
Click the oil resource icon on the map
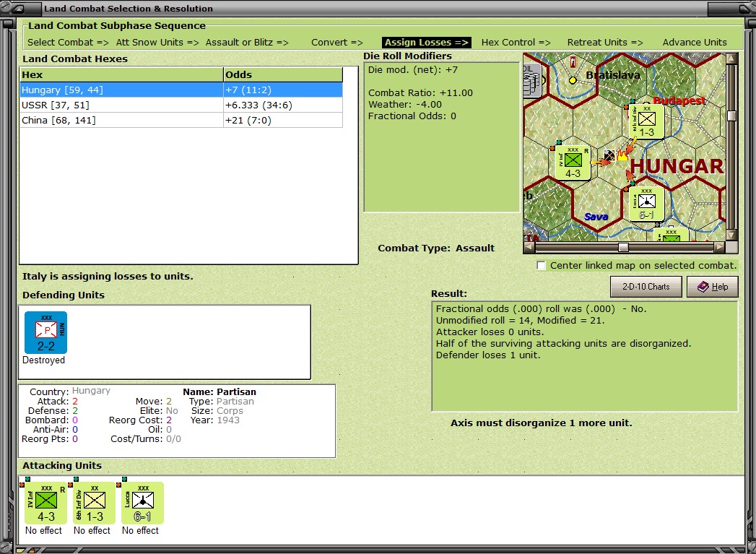point(531,81)
